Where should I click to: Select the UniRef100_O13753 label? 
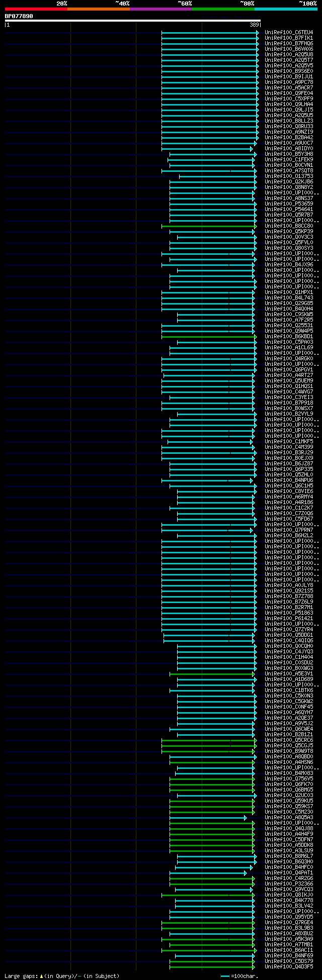pyautogui.click(x=289, y=176)
